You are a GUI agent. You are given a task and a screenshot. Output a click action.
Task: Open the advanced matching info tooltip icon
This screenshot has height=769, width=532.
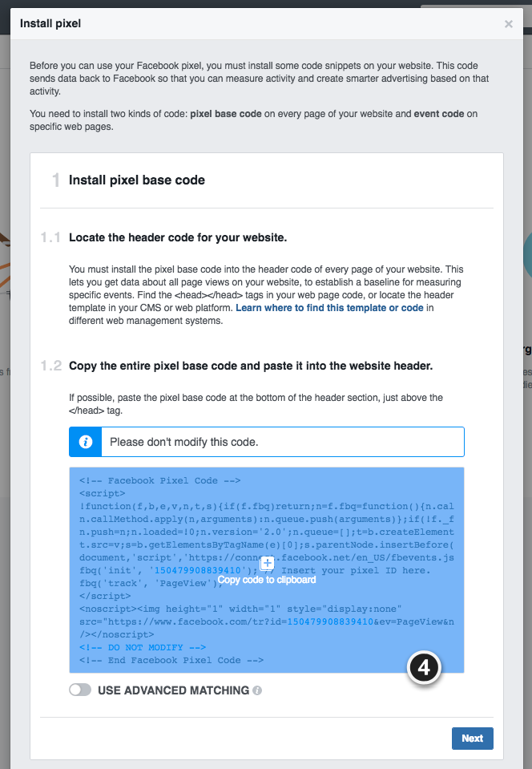click(x=257, y=690)
